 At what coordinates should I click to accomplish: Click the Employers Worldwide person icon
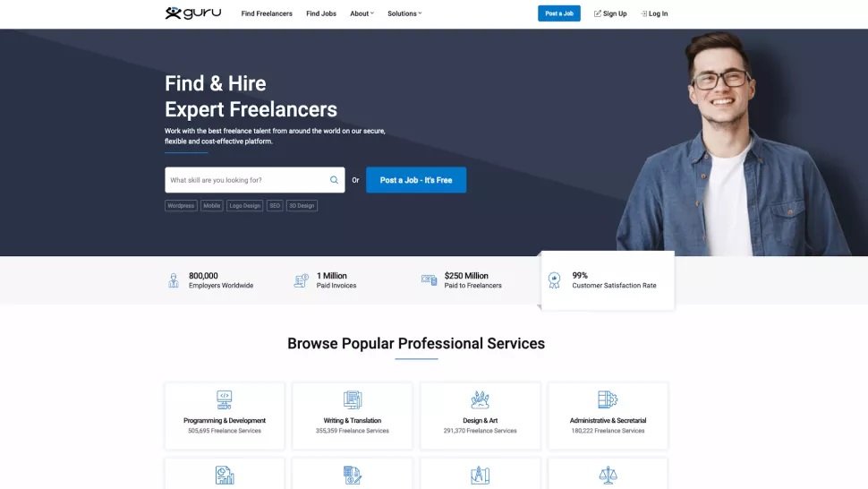pos(174,280)
